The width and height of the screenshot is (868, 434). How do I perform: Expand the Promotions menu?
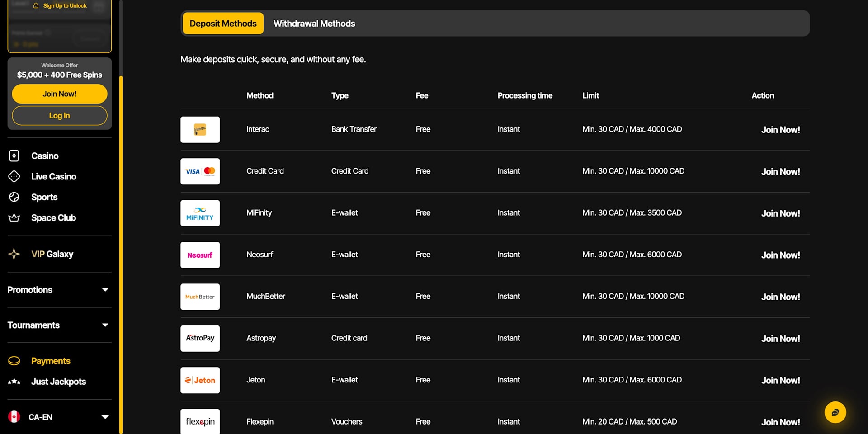point(59,290)
